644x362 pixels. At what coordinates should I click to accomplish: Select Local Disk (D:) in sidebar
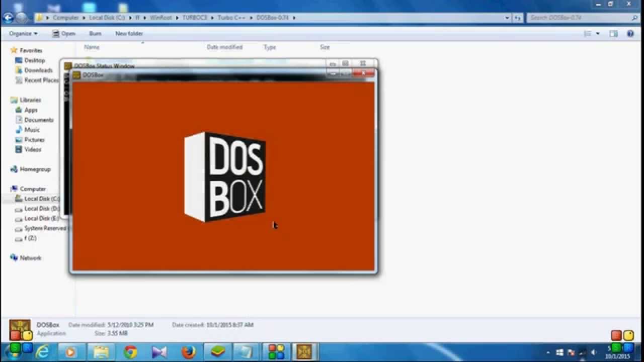point(42,209)
